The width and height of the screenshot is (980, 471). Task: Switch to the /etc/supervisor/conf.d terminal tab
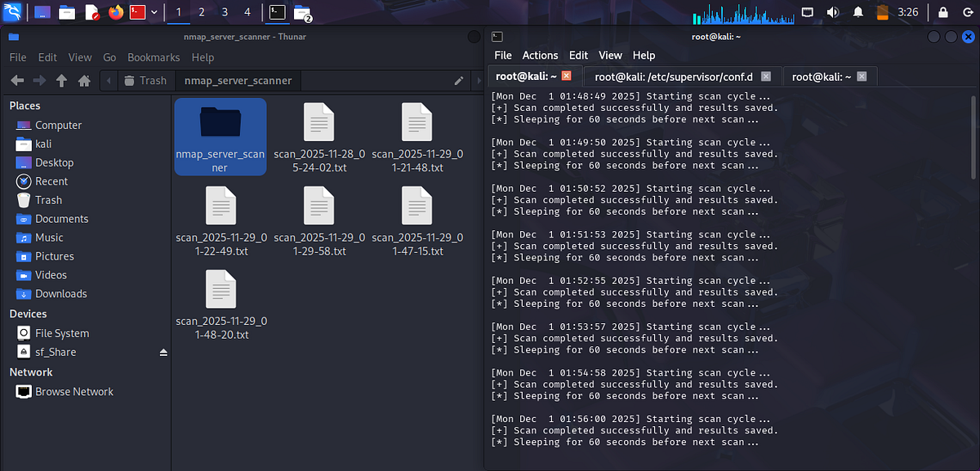pos(676,74)
